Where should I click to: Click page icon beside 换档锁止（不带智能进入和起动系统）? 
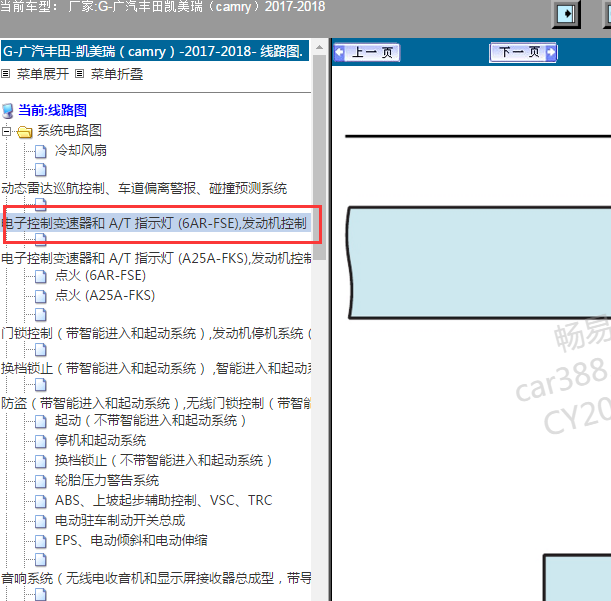pyautogui.click(x=41, y=461)
